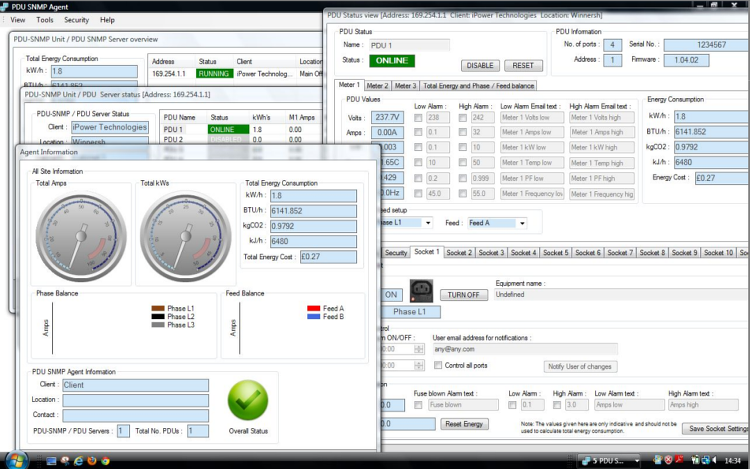Image resolution: width=750 pixels, height=469 pixels.
Task: Click the DISABLE button for PDU 1
Action: point(480,65)
